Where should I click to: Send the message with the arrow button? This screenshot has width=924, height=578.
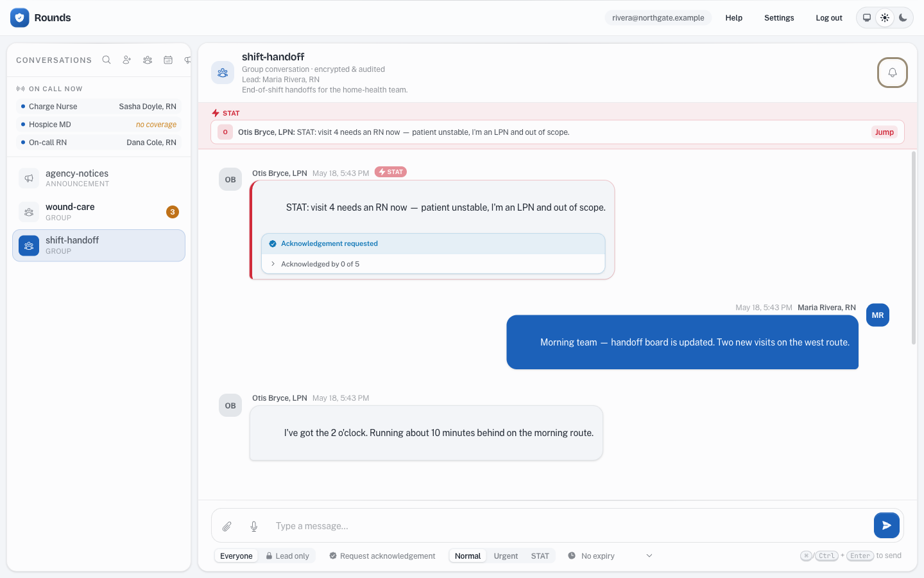[x=886, y=525]
